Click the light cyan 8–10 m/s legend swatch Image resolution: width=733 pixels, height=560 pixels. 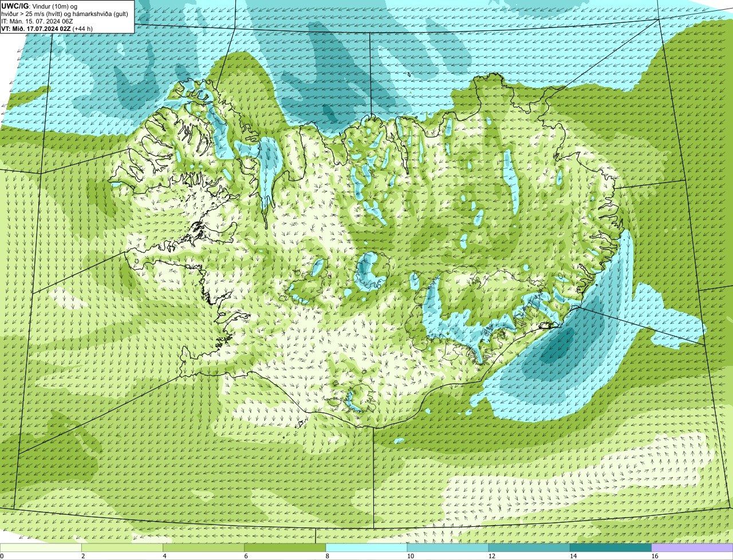point(366,548)
